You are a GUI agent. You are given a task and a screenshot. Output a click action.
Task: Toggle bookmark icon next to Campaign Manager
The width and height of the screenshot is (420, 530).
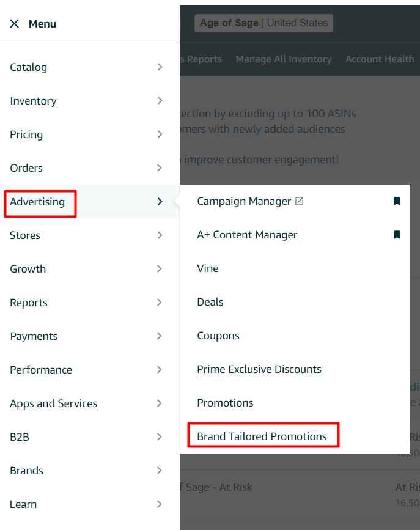(x=397, y=201)
